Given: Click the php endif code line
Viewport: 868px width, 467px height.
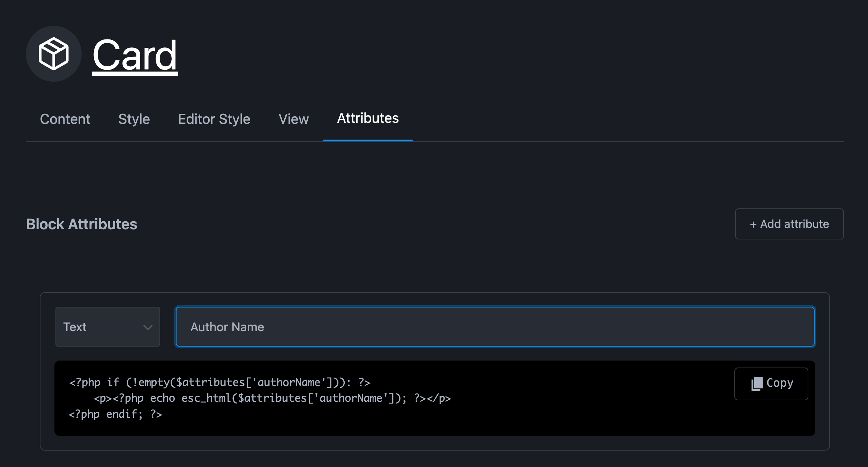Looking at the screenshot, I should [x=115, y=414].
